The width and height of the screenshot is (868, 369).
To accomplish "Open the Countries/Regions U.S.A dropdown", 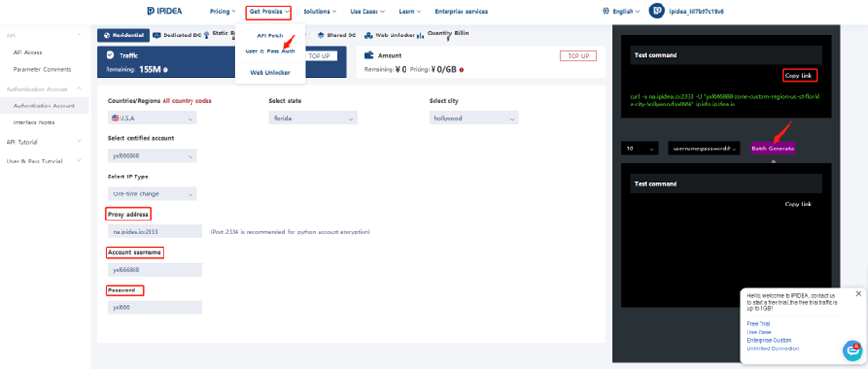I will [x=152, y=118].
